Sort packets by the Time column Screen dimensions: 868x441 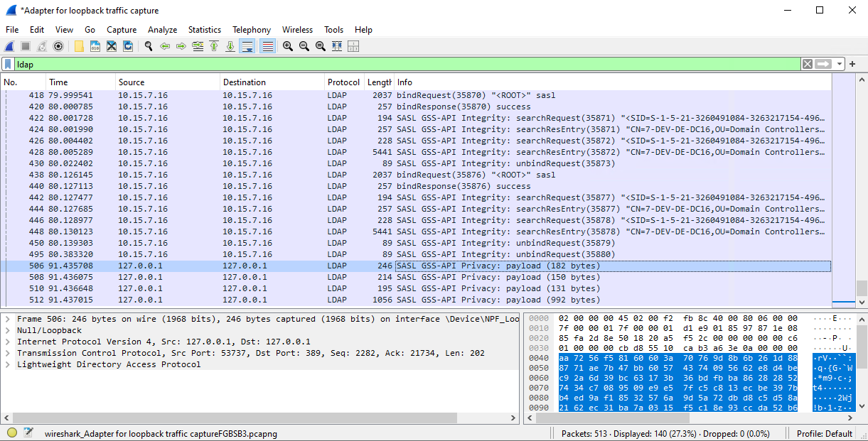tap(80, 82)
